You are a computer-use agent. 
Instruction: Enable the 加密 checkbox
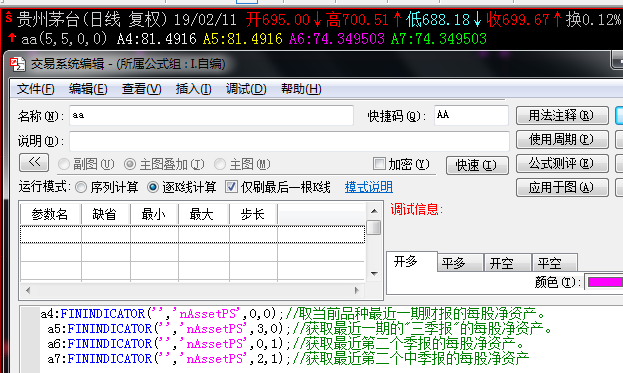pos(379,163)
